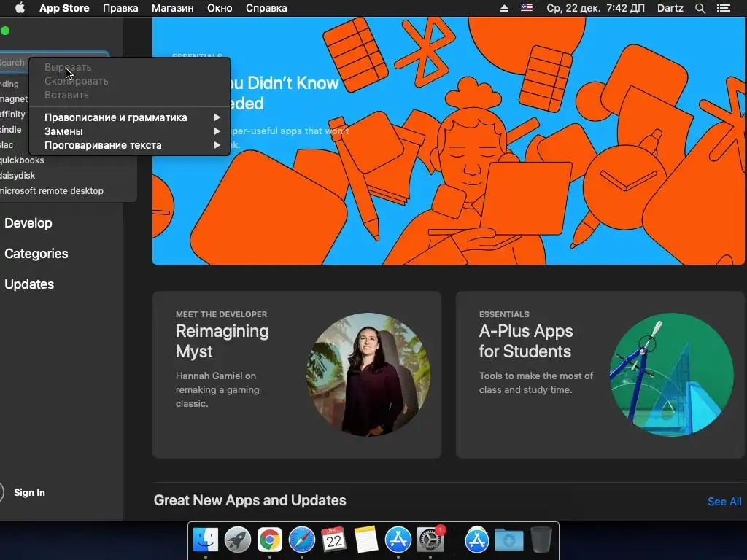Open the Notes app in Dock
Screen dimensions: 747x560
pyautogui.click(x=366, y=540)
